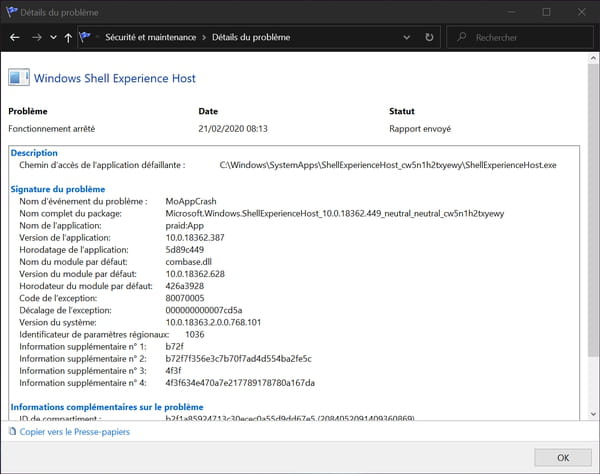Image resolution: width=600 pixels, height=474 pixels.
Task: Click application version '10.0.18362.387'
Action: coord(195,238)
